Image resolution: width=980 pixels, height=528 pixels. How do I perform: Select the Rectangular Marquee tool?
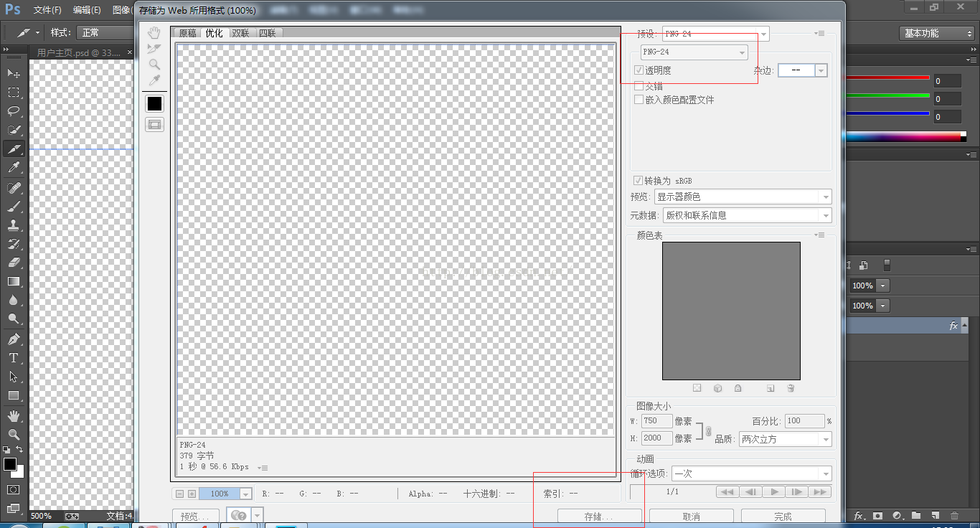[14, 93]
